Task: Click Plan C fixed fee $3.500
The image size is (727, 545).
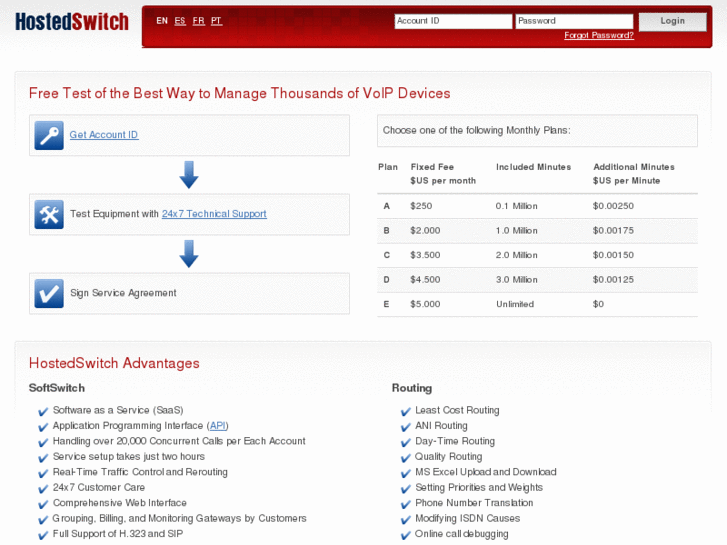Action: [425, 255]
